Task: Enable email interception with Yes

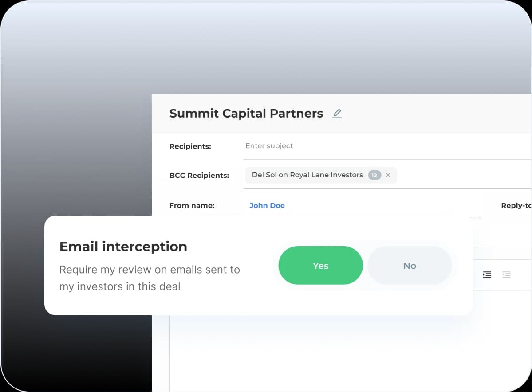Action: point(320,266)
